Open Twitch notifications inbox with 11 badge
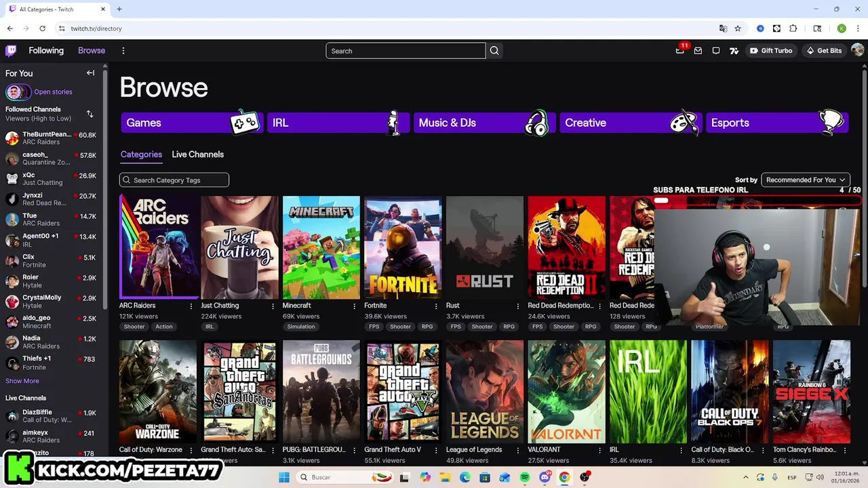This screenshot has height=488, width=868. [x=680, y=50]
